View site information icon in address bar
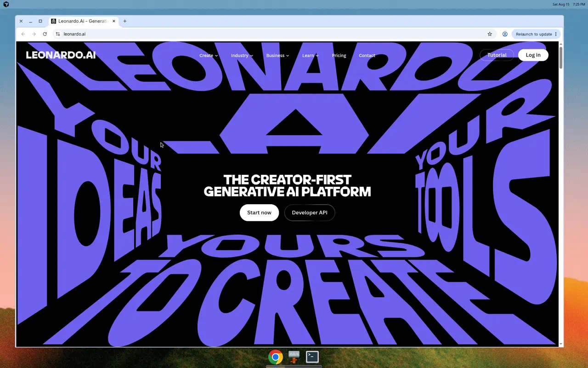The height and width of the screenshot is (368, 588). [57, 34]
